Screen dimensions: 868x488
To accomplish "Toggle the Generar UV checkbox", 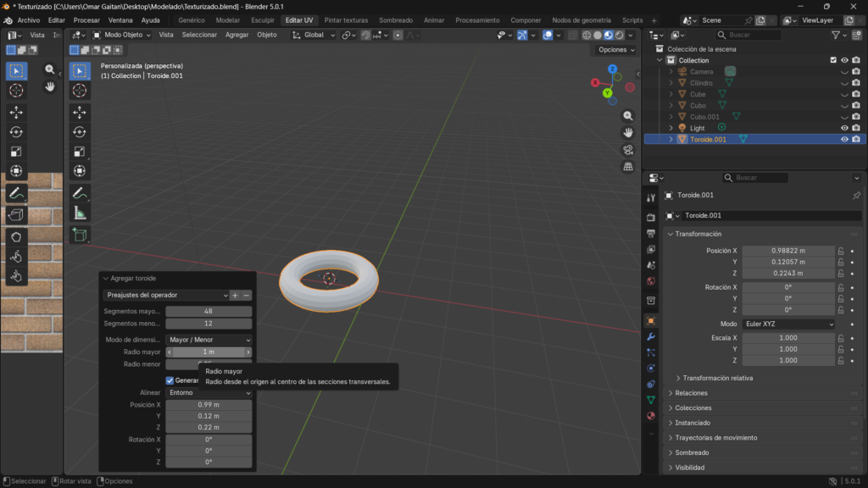I will click(170, 380).
